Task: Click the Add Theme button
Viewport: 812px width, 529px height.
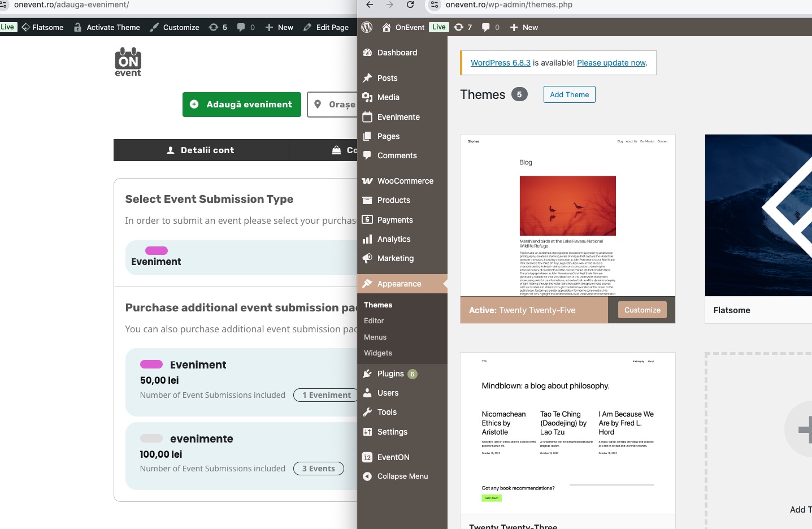Action: [569, 94]
